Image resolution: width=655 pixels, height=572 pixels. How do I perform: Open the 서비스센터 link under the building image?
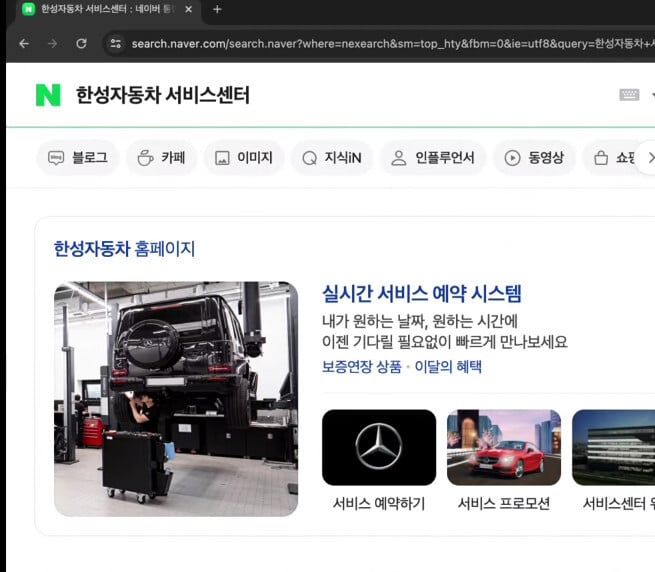[619, 503]
